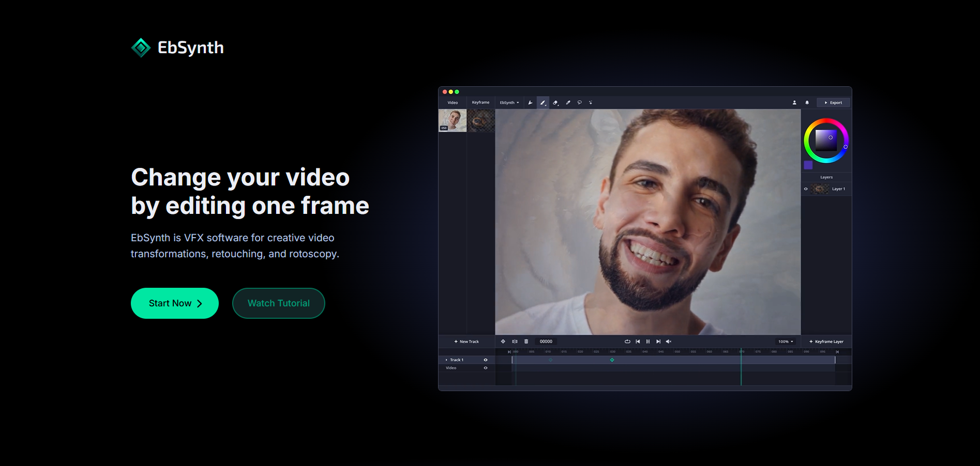980x466 pixels.
Task: Click the purple color swatch below the wheel
Action: [808, 165]
